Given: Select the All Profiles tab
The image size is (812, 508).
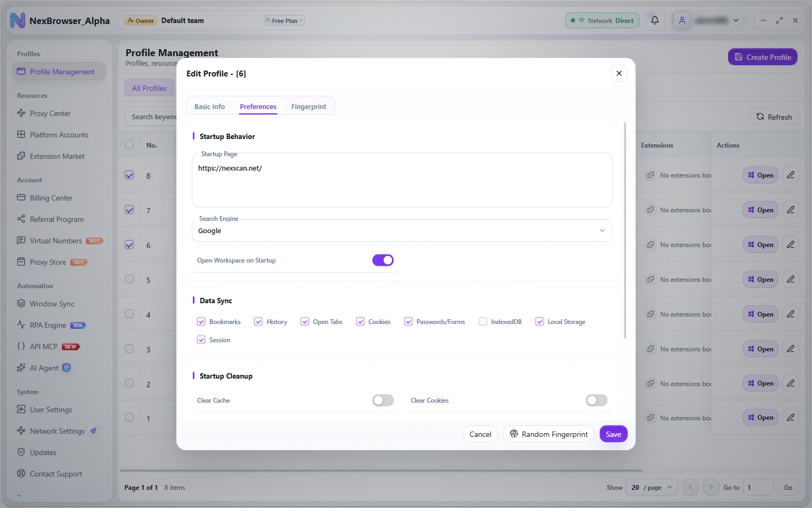Looking at the screenshot, I should 149,88.
